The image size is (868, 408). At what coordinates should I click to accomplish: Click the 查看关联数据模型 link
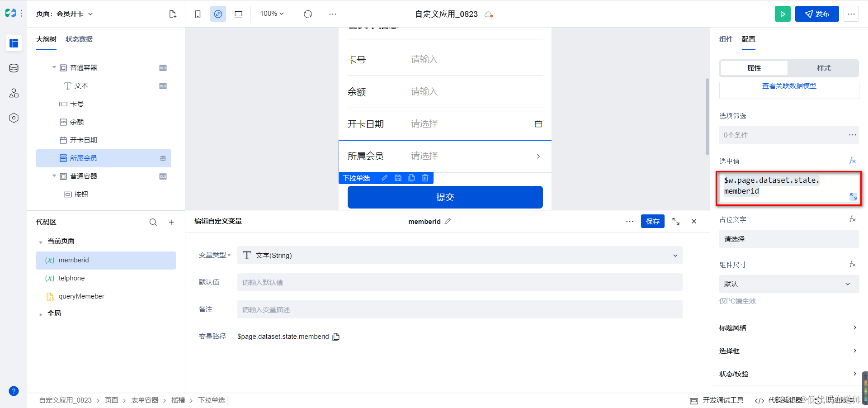(x=789, y=86)
